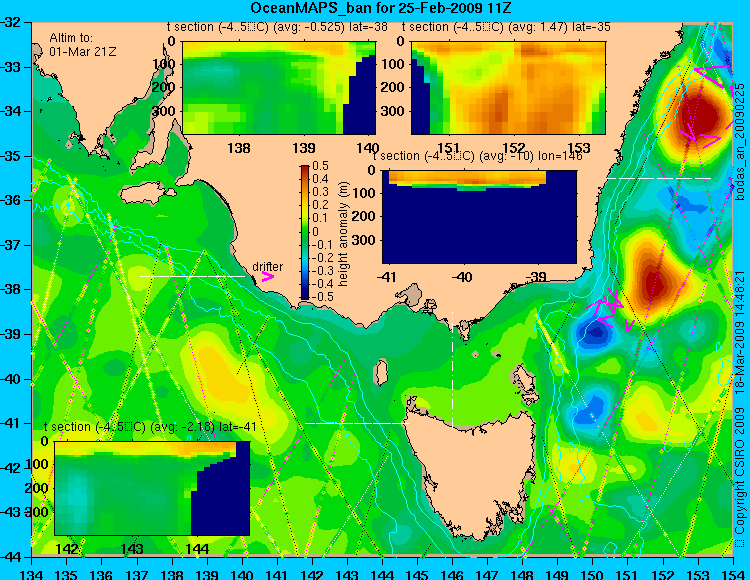The height and width of the screenshot is (580, 750).
Task: Click the section title ending 'lat=-38'
Action: coord(277,27)
